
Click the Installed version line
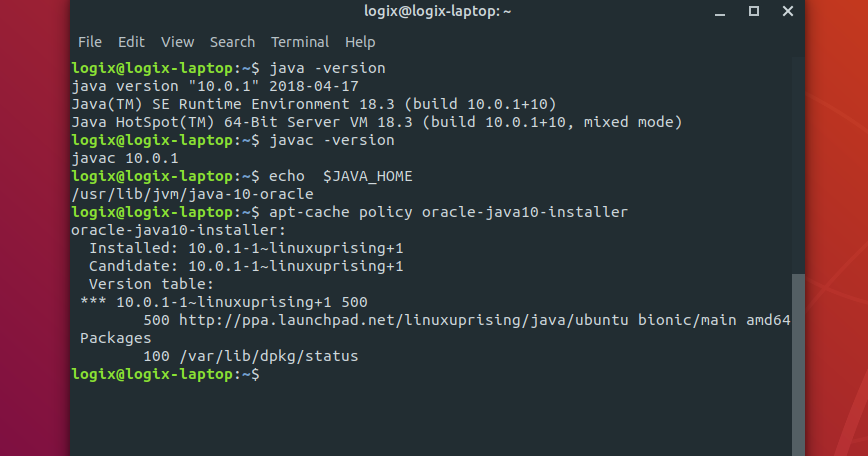click(246, 248)
